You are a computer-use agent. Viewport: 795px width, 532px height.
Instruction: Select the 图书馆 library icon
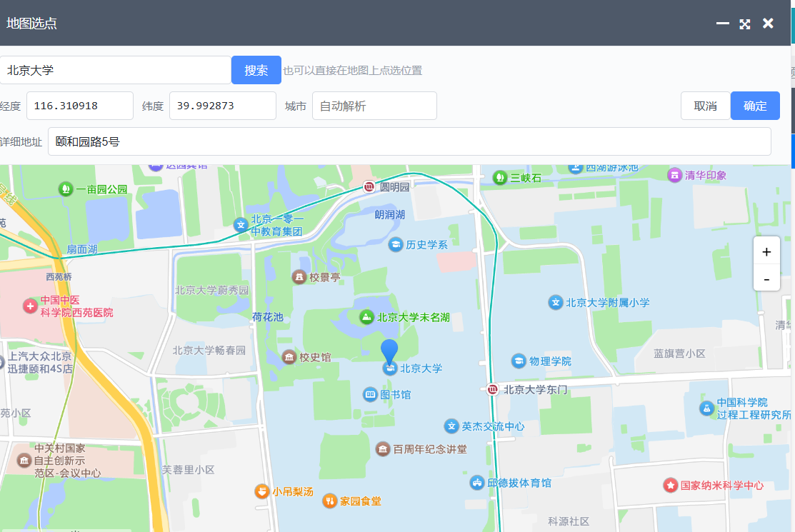(370, 394)
